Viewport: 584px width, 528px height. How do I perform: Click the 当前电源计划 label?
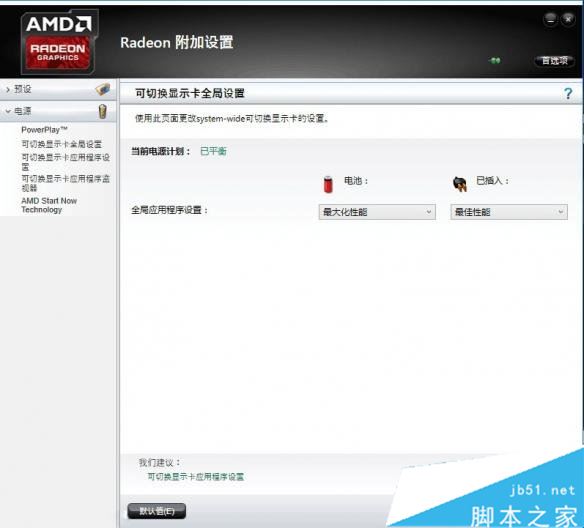click(161, 151)
